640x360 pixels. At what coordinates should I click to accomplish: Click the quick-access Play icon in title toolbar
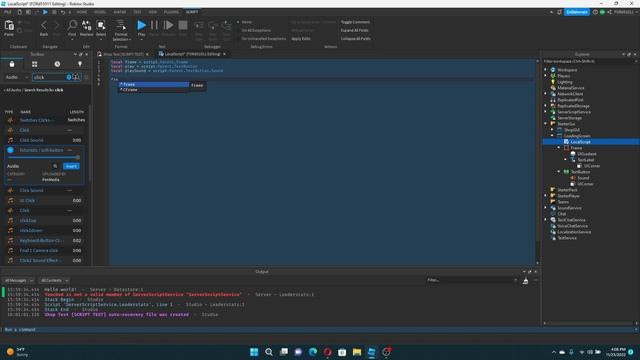[45, 12]
